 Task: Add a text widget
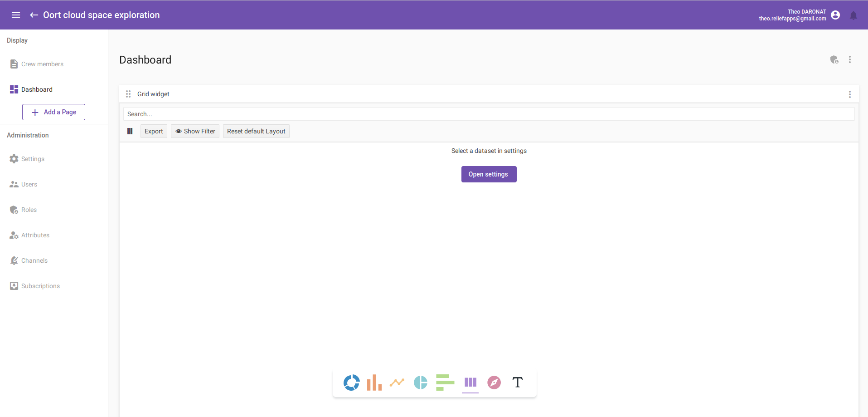pyautogui.click(x=518, y=383)
